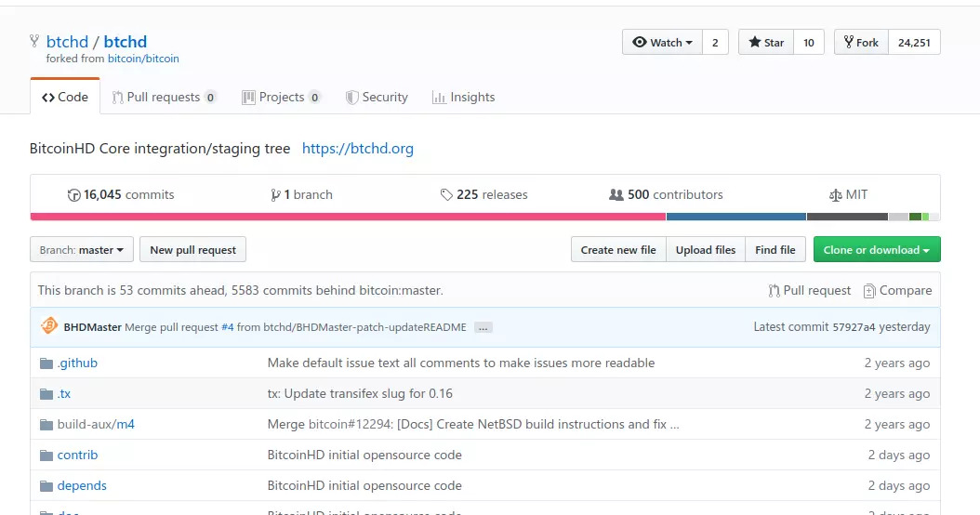Open commit 'Merge bitcoin#12294' message
Screen dimensions: 980x515
[x=473, y=425]
